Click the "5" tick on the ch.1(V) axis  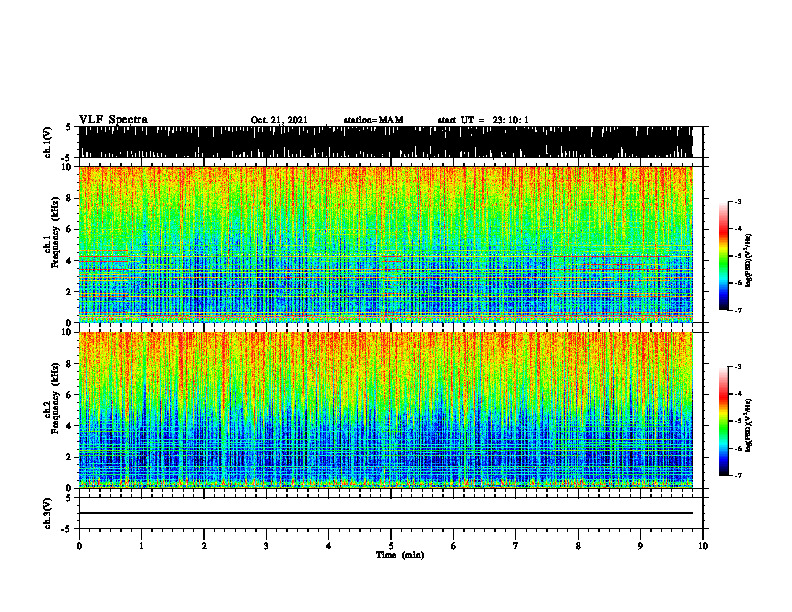pos(68,127)
